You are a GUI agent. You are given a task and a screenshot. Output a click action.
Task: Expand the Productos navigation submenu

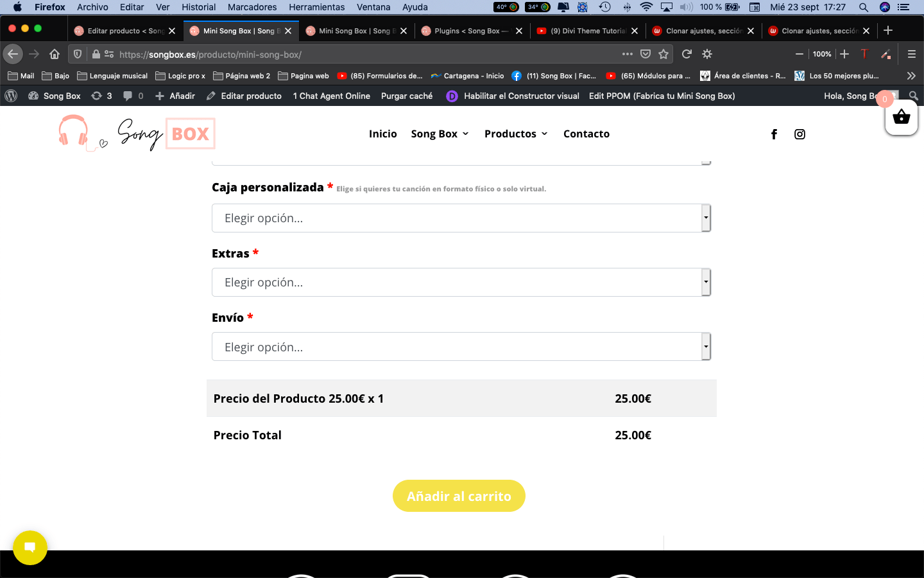click(516, 134)
